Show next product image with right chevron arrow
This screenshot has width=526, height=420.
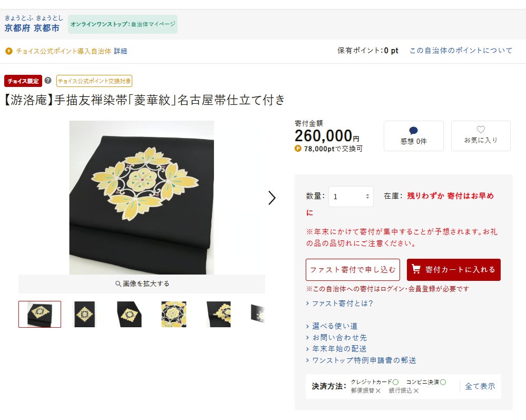(272, 198)
